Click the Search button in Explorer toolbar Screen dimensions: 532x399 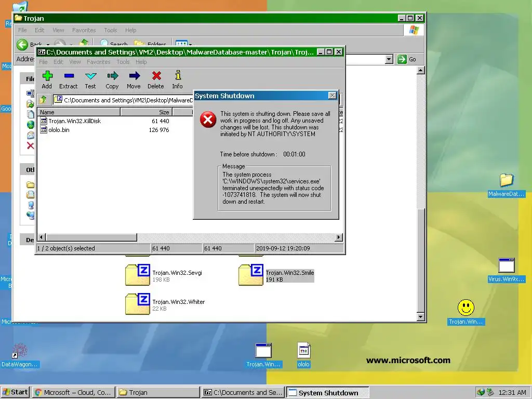click(114, 44)
